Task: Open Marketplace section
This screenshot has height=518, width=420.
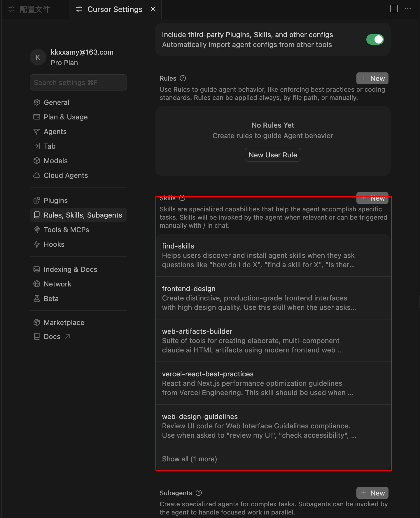Action: pyautogui.click(x=78, y=323)
